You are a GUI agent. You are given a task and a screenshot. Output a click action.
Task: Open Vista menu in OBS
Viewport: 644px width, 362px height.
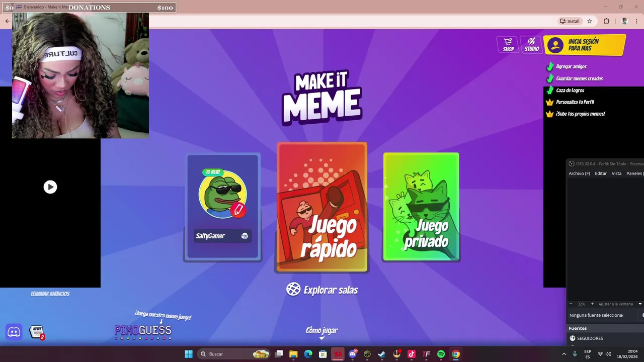coord(616,173)
